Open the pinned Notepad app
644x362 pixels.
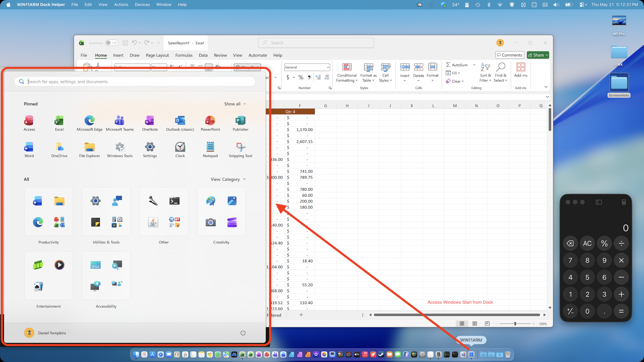coord(210,150)
